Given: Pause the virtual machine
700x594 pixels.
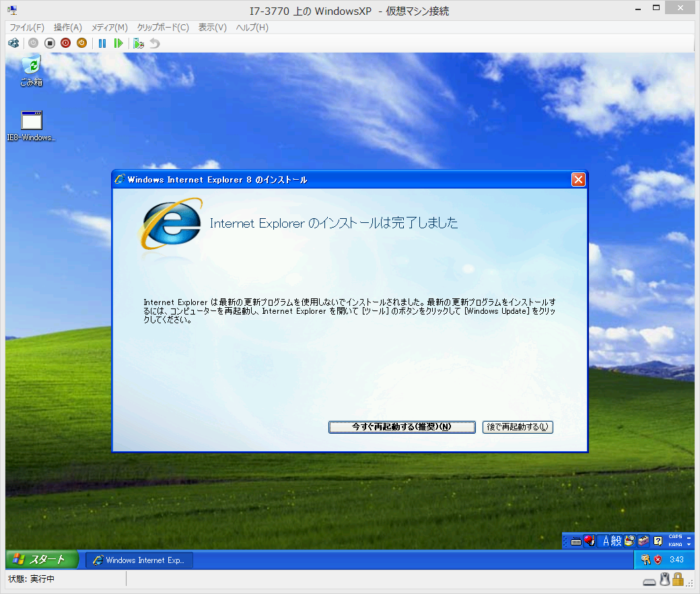Looking at the screenshot, I should point(102,43).
